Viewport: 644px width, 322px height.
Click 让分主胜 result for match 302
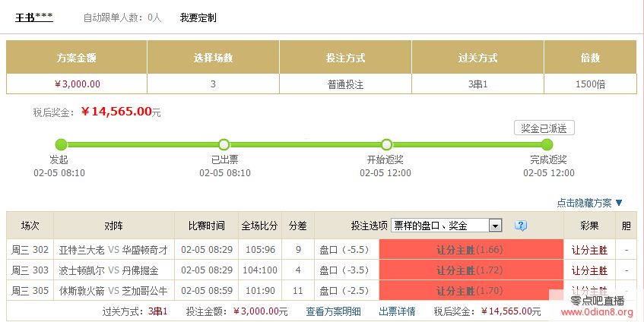tap(589, 250)
